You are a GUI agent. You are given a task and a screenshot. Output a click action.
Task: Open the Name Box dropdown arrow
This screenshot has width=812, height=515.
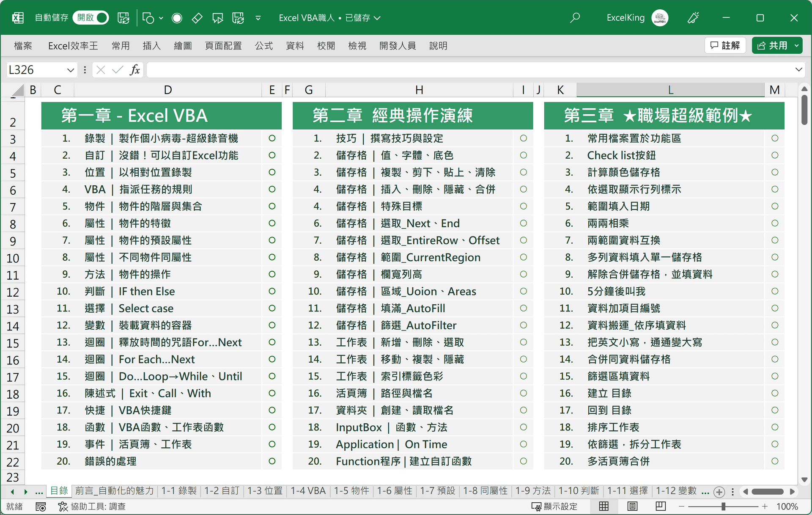[x=70, y=70]
